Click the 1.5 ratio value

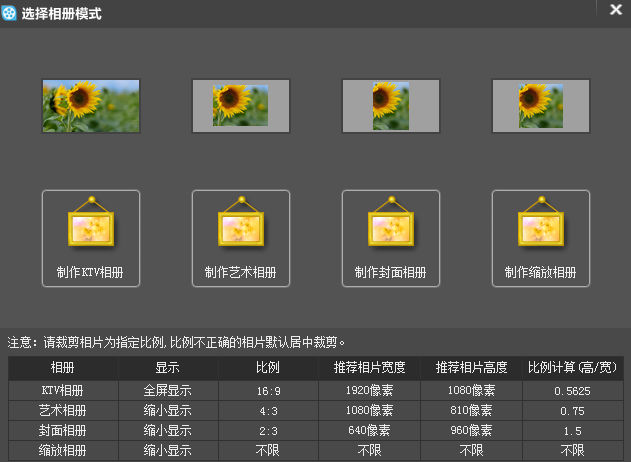[x=573, y=431]
